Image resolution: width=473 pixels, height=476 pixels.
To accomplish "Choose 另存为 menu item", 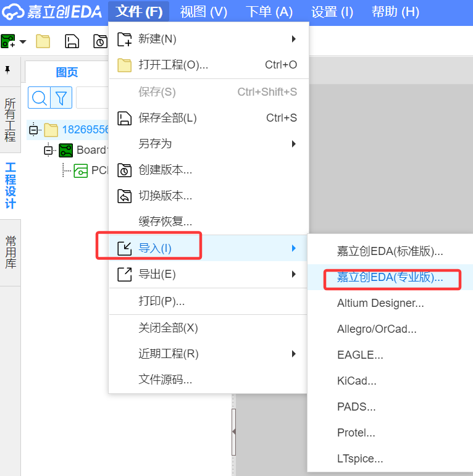I will click(x=208, y=144).
